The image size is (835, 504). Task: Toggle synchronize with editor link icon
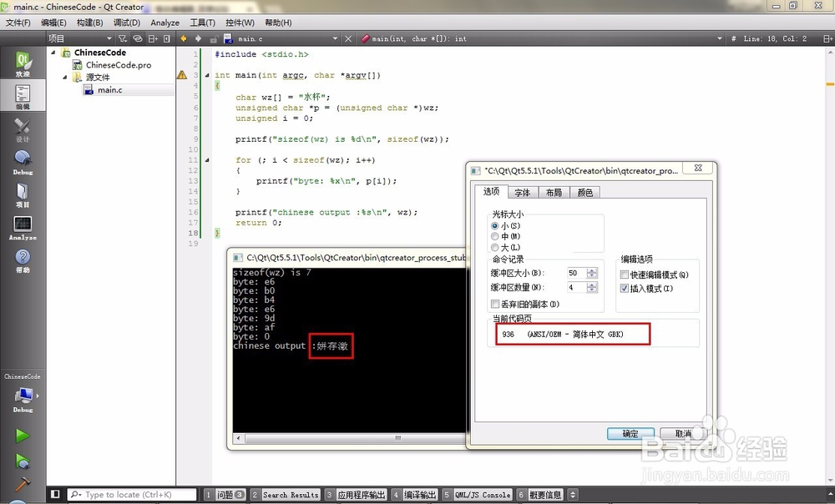pos(138,38)
